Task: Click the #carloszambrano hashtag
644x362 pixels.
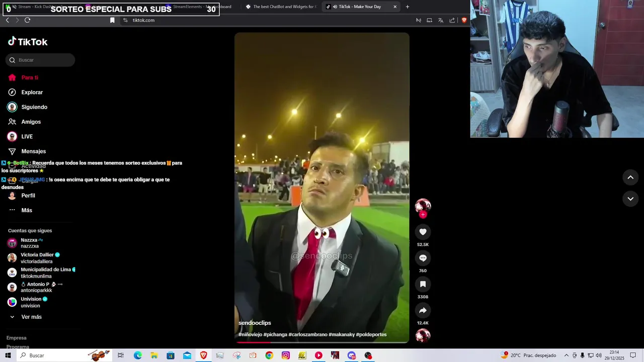Action: click(307, 334)
